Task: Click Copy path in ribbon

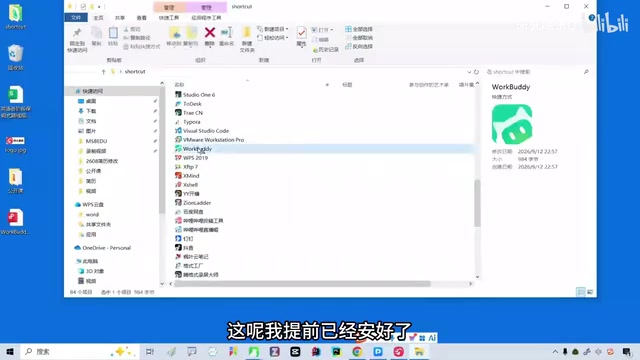Action: click(x=137, y=38)
